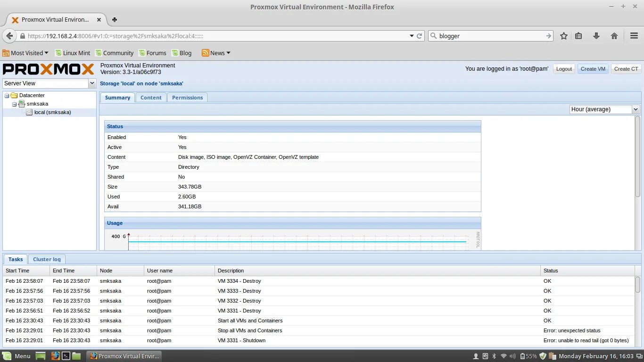Open the Linux Mint bookmark

point(73,53)
